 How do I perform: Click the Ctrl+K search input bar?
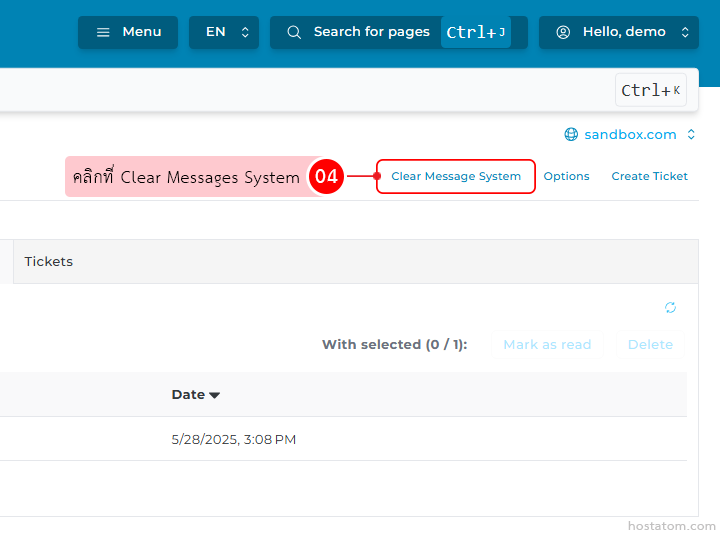pos(300,90)
